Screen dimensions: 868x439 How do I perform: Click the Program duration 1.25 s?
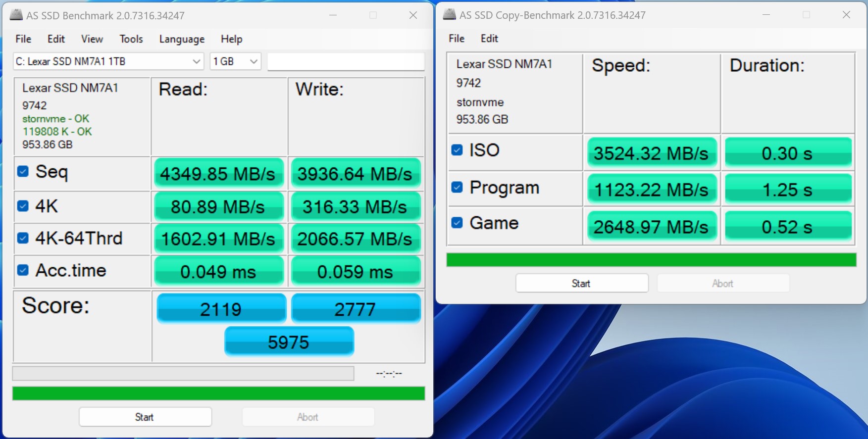coord(788,189)
